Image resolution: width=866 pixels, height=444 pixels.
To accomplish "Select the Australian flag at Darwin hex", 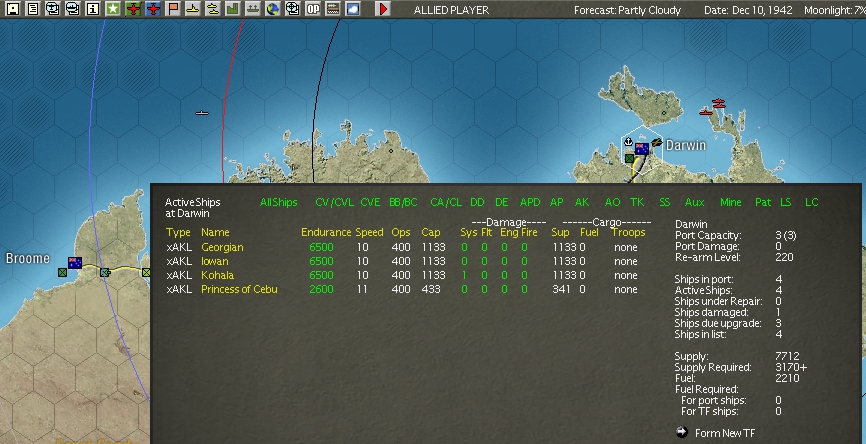I will pyautogui.click(x=642, y=149).
